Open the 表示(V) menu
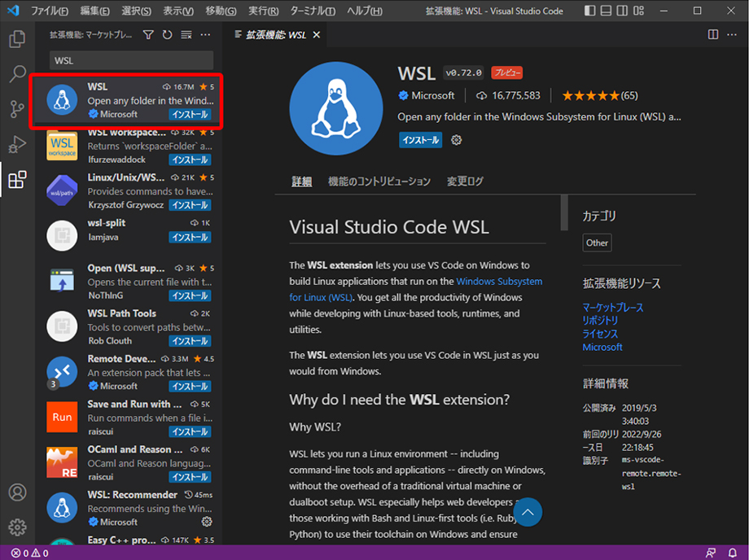Image resolution: width=749 pixels, height=560 pixels. coord(178,11)
